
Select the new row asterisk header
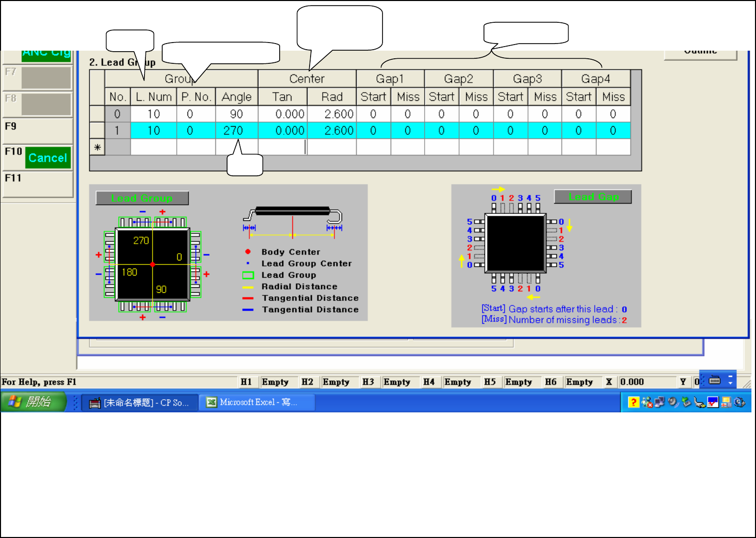[x=97, y=147]
